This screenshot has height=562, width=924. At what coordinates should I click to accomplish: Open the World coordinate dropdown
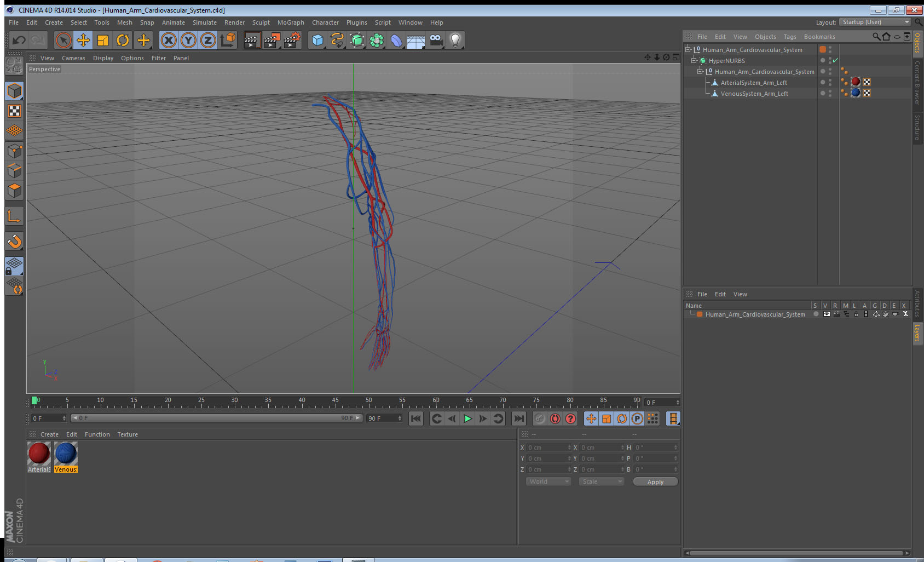coord(548,481)
